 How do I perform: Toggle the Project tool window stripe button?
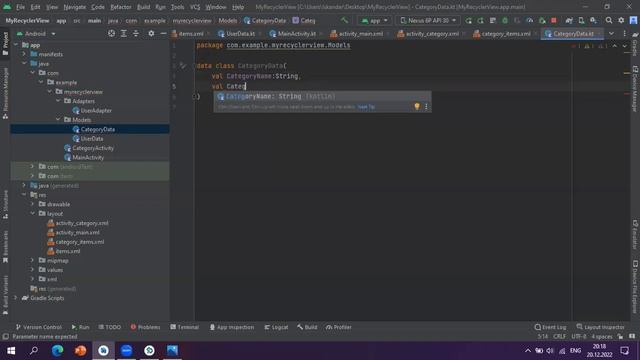point(5,44)
